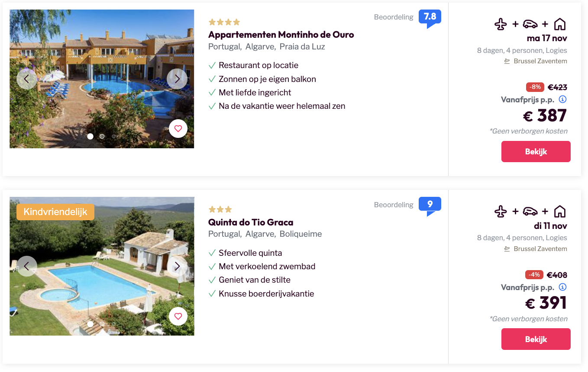
Task: Show next photo of Quinta do Tio Graca
Action: 177,266
